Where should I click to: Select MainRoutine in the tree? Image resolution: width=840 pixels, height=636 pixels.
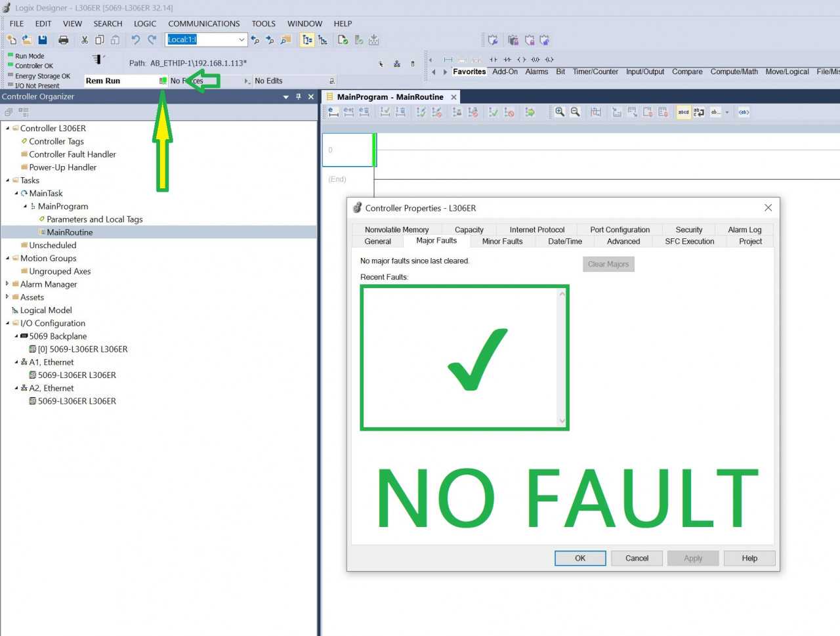[x=70, y=232]
